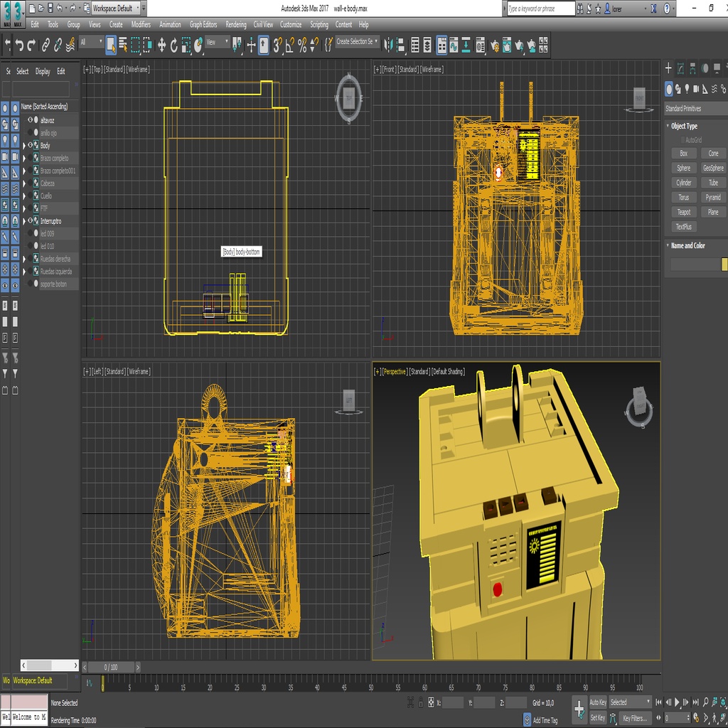The width and height of the screenshot is (728, 728).
Task: Activate the Select and Move tool
Action: [161, 45]
